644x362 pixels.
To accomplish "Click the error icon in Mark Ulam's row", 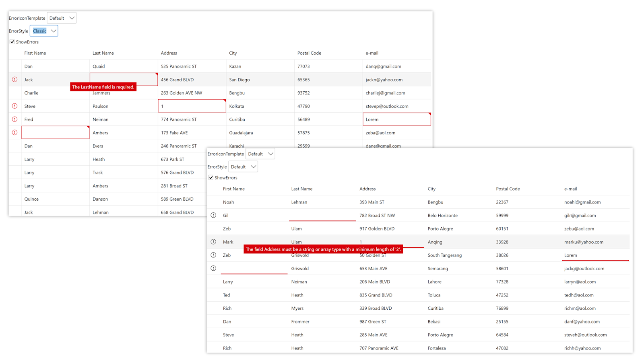I will [213, 242].
